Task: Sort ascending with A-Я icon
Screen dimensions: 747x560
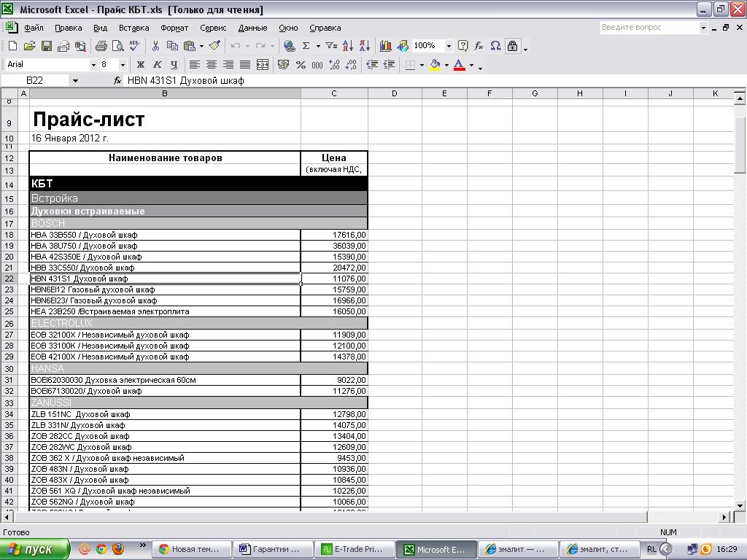Action: pos(348,46)
